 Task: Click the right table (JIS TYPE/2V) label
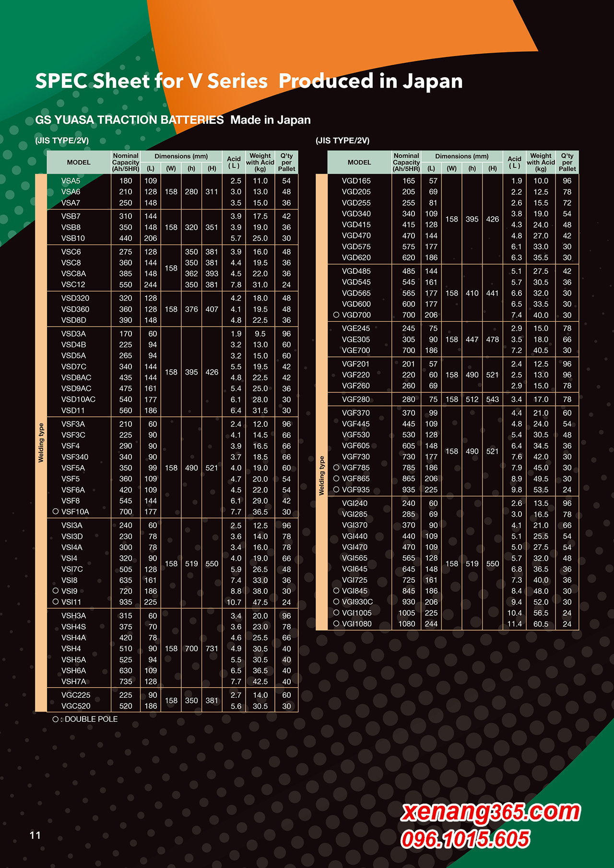[342, 141]
